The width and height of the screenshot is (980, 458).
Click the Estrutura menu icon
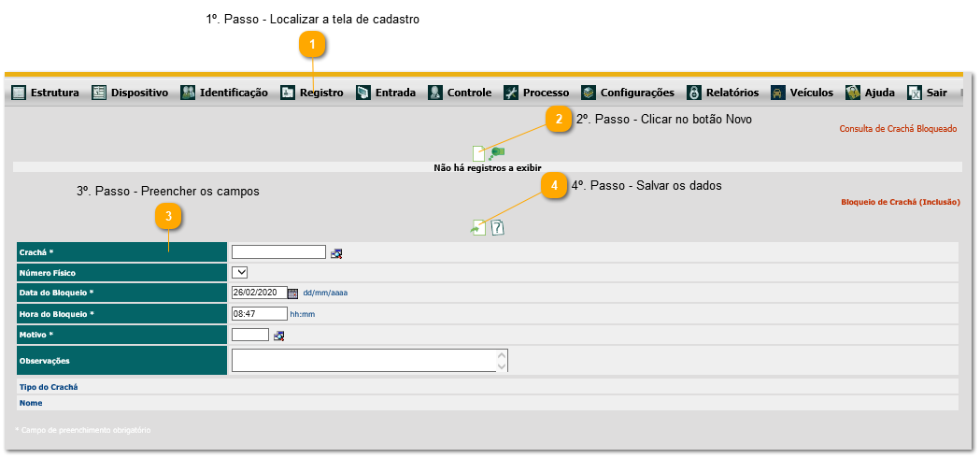click(19, 93)
